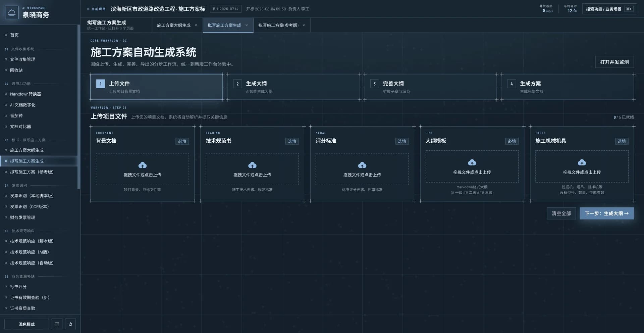
Task: Open Markdown转换器 in sidebar
Action: [x=39, y=94]
